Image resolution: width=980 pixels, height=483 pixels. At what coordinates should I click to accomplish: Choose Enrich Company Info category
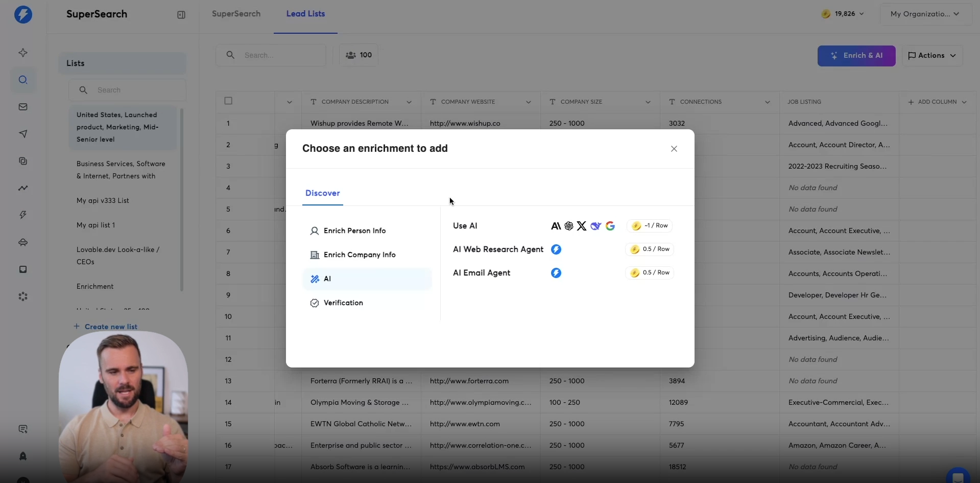coord(367,255)
